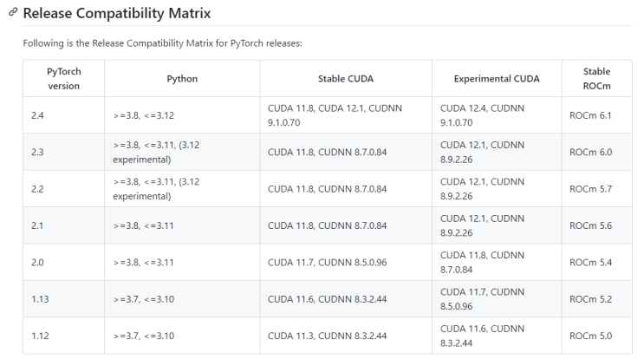Screen dimensions: 644x359
Task: Click the "Stable ROCm" column header
Action: point(597,78)
